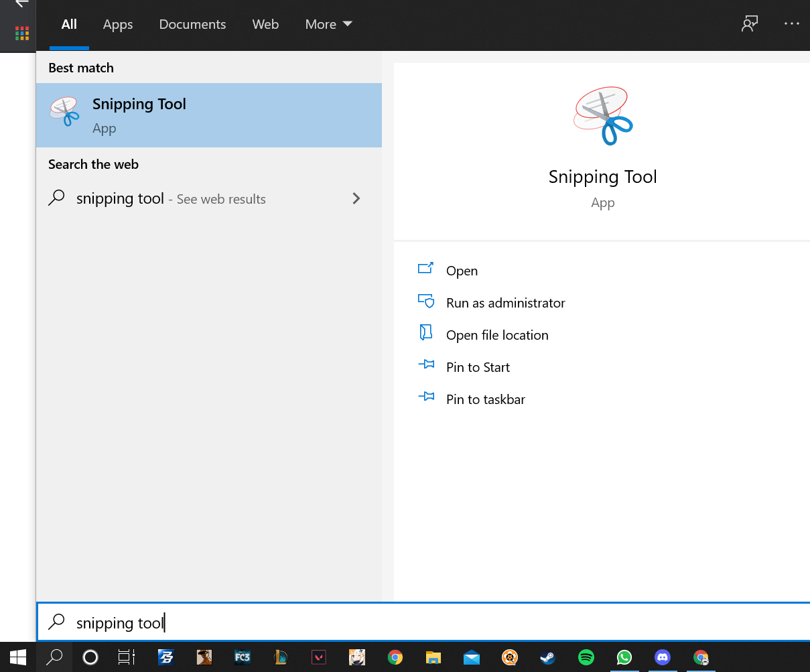The width and height of the screenshot is (810, 672).
Task: Open the Windows Start button
Action: coord(17,657)
